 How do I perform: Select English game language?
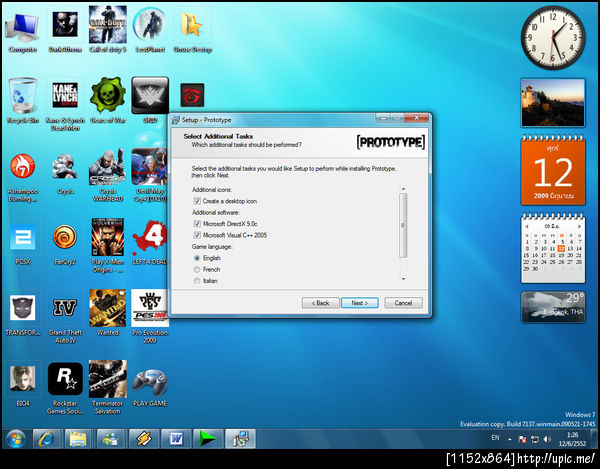tap(197, 258)
